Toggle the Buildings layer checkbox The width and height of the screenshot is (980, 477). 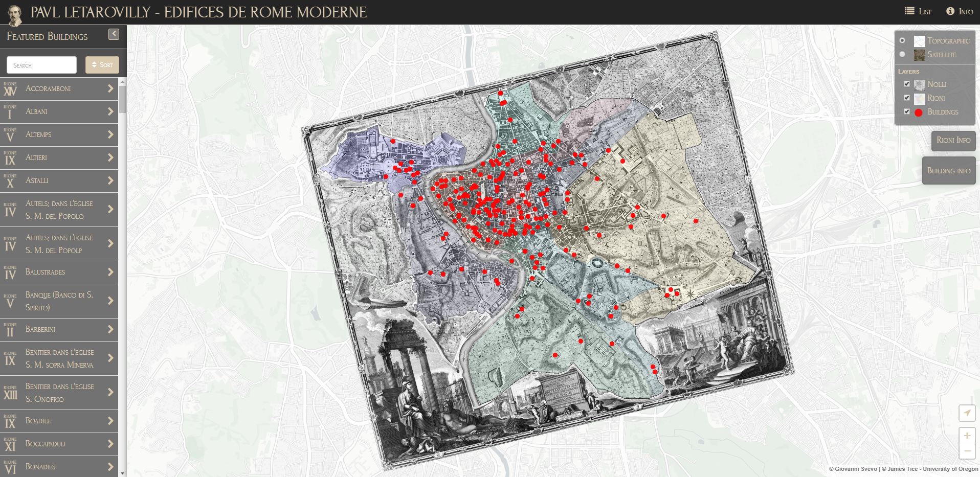(x=907, y=111)
